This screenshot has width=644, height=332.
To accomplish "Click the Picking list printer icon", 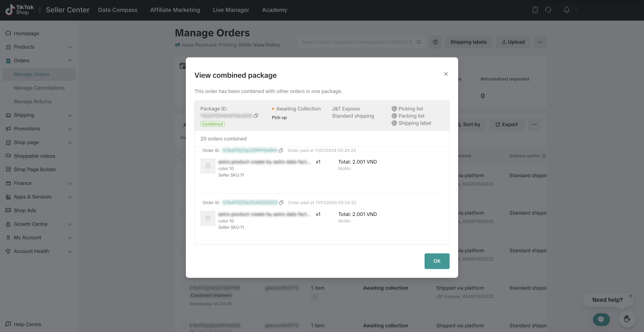I will [394, 109].
